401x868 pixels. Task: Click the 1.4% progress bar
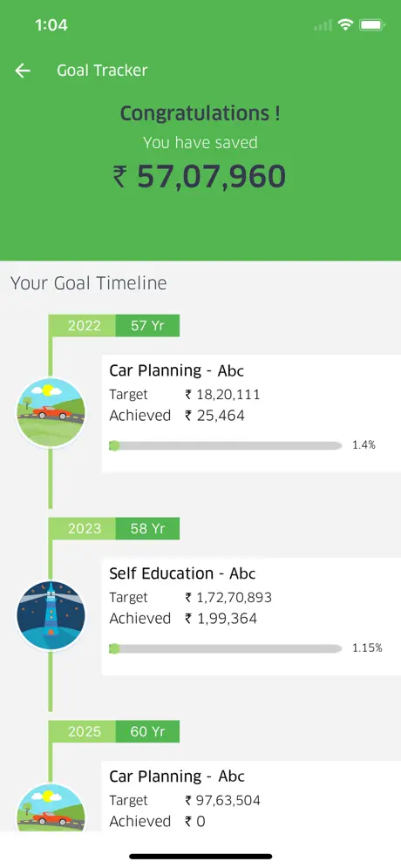226,445
